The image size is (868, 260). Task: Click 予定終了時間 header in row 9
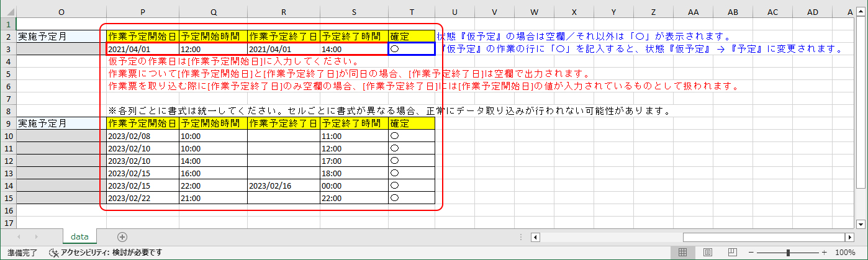coord(355,123)
